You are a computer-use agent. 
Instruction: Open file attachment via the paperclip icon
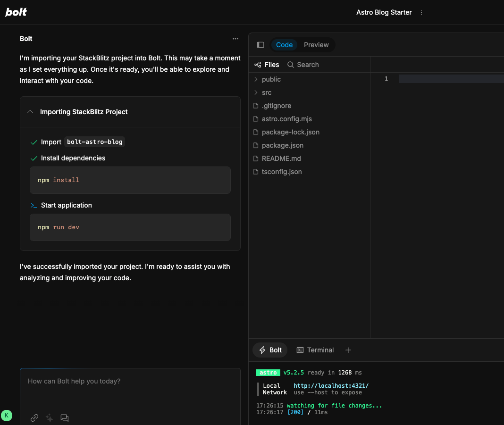click(34, 418)
